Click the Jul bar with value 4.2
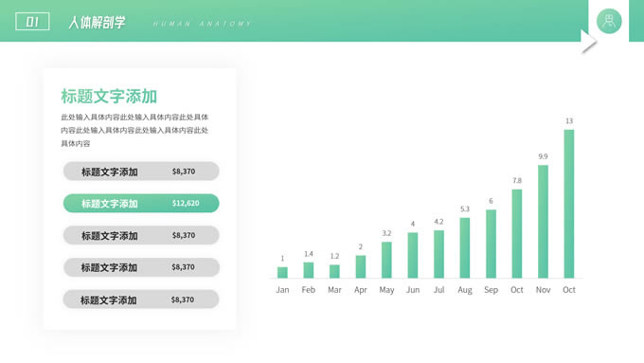Screen dimensions: 644x363 [x=438, y=254]
